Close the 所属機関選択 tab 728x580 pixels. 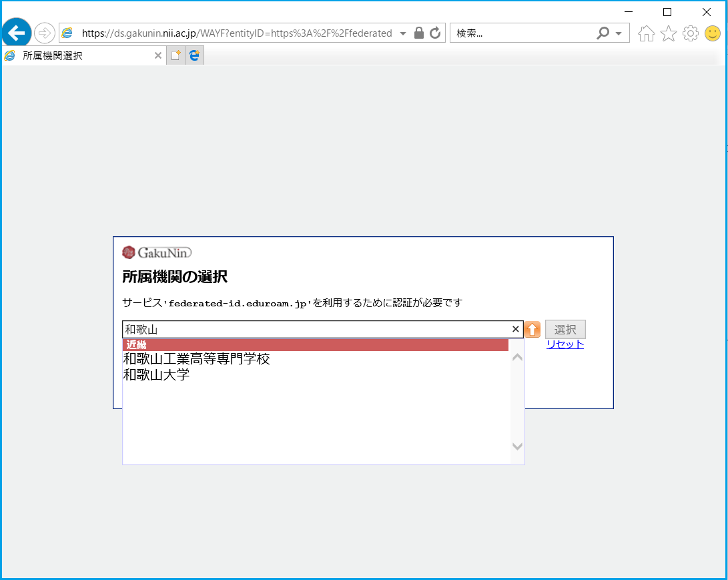pos(158,55)
